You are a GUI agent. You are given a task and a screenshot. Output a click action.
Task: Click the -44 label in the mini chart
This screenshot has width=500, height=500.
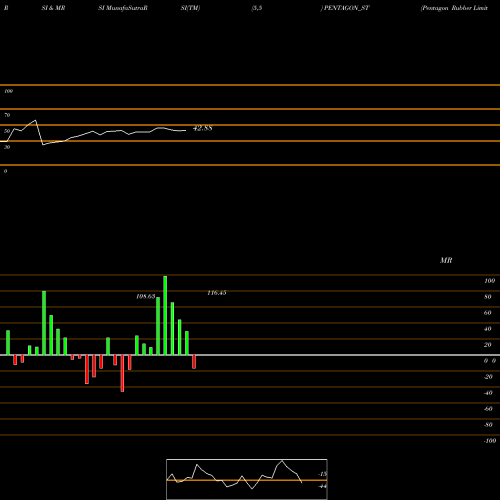(x=323, y=486)
